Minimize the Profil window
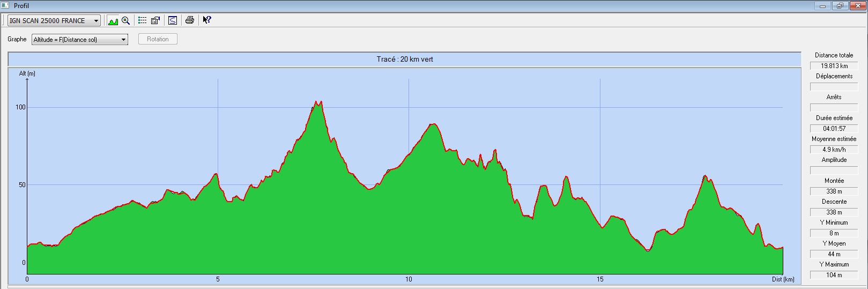Screen dimensions: 868x289 [x=822, y=6]
